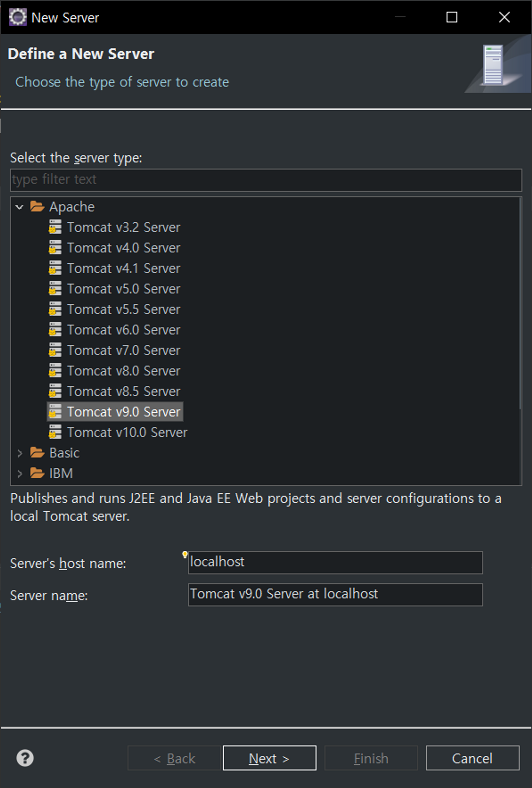Open help via the question mark icon
The image size is (532, 788).
point(25,758)
